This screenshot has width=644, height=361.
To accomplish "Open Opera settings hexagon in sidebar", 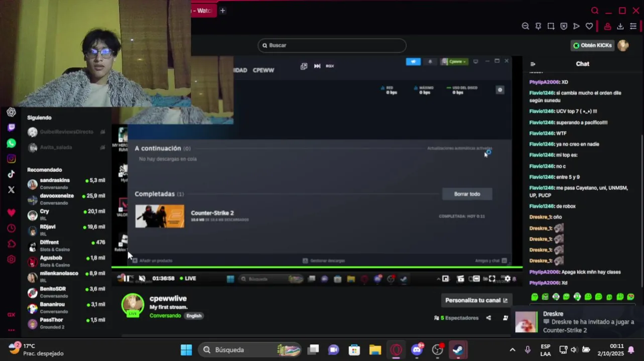I will 11,260.
